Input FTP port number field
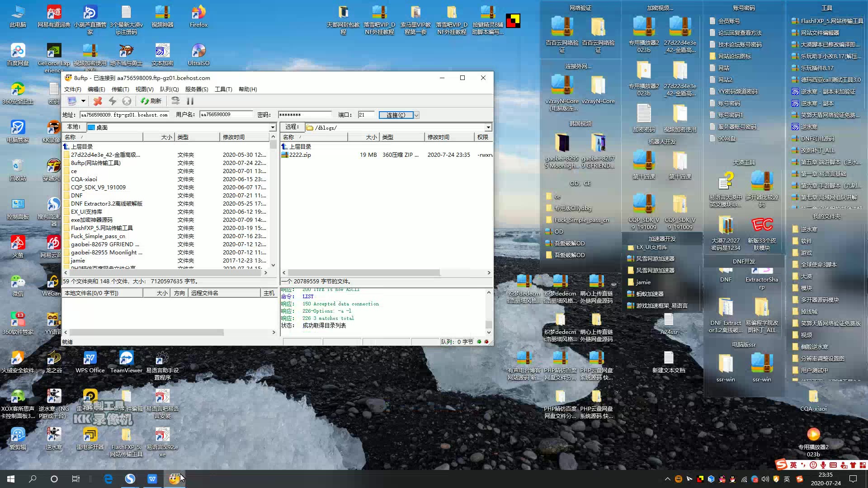 (367, 114)
